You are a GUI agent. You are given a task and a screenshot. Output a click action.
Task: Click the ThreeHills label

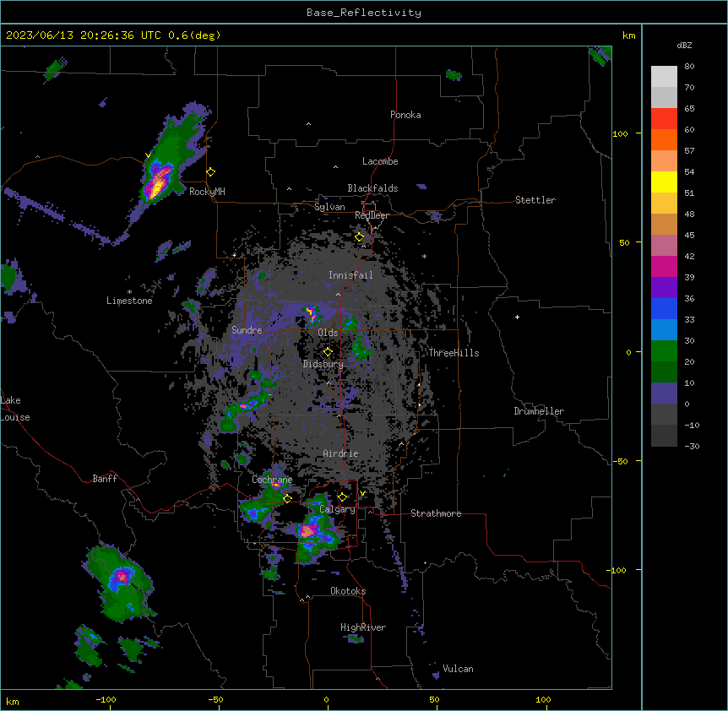coord(454,353)
